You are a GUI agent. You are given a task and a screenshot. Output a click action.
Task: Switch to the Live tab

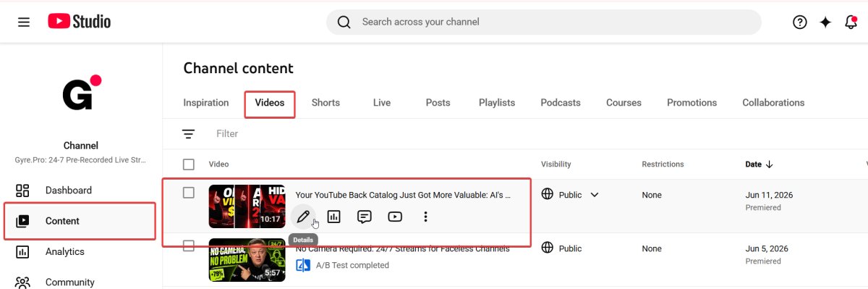[382, 103]
